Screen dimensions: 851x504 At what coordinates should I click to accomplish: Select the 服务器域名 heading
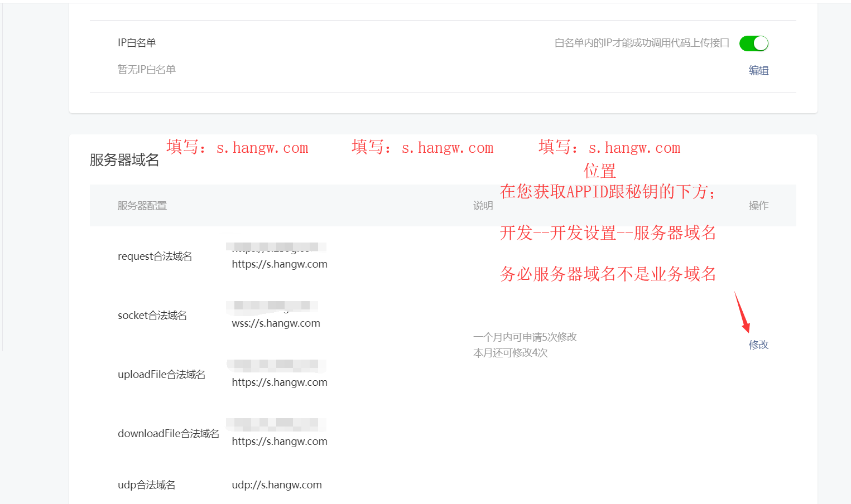[x=124, y=160]
